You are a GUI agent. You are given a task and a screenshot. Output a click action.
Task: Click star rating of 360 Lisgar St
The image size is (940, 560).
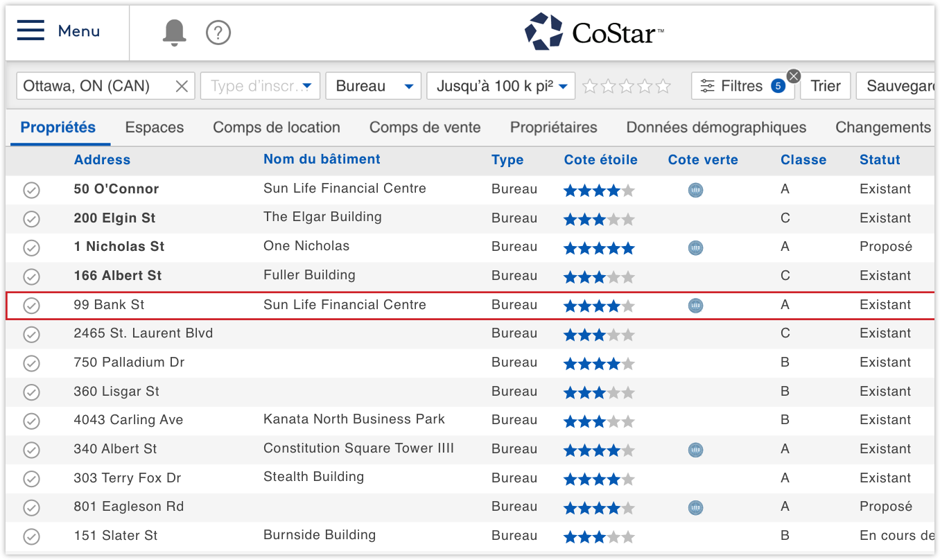(599, 392)
